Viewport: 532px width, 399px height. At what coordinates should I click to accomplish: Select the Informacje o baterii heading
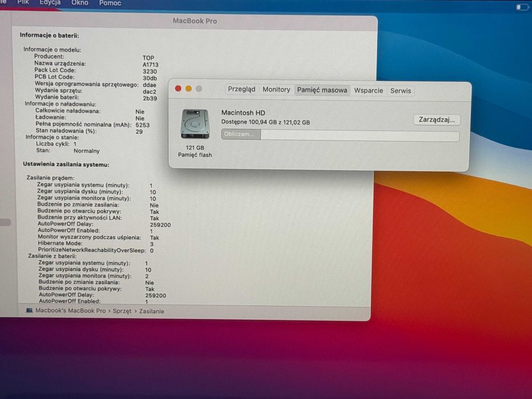click(x=49, y=35)
